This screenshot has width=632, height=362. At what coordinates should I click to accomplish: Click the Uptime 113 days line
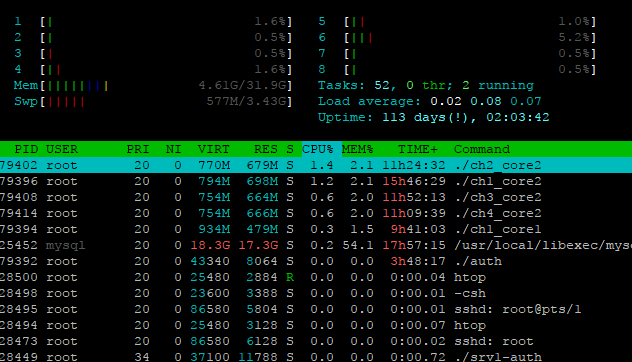click(434, 117)
